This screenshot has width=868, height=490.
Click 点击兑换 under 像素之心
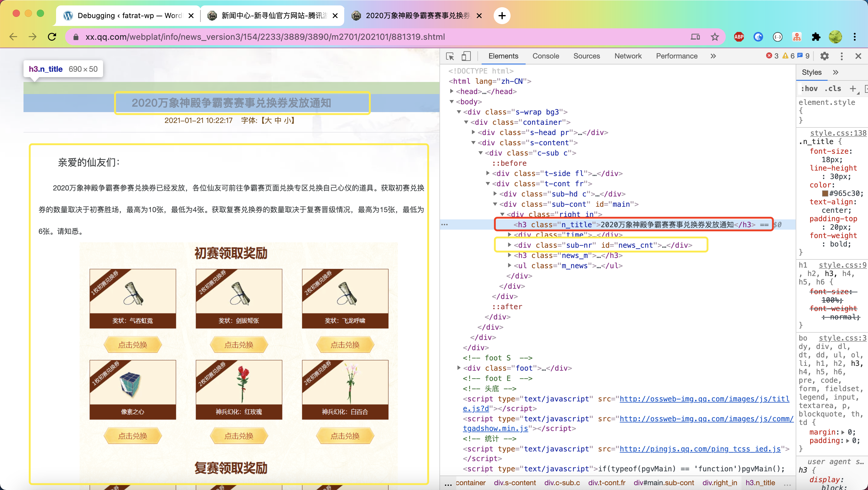click(x=133, y=436)
